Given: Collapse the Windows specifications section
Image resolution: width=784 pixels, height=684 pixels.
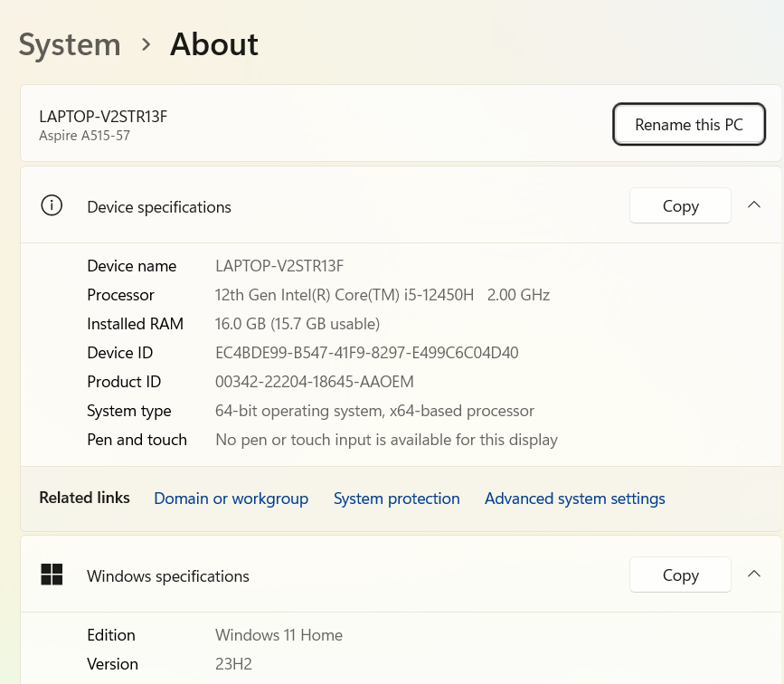Looking at the screenshot, I should tap(754, 574).
